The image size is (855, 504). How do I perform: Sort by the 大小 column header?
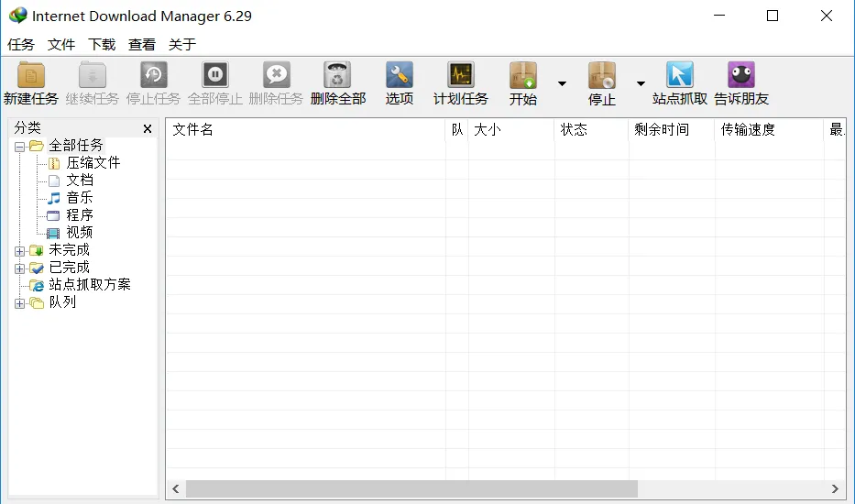[511, 130]
